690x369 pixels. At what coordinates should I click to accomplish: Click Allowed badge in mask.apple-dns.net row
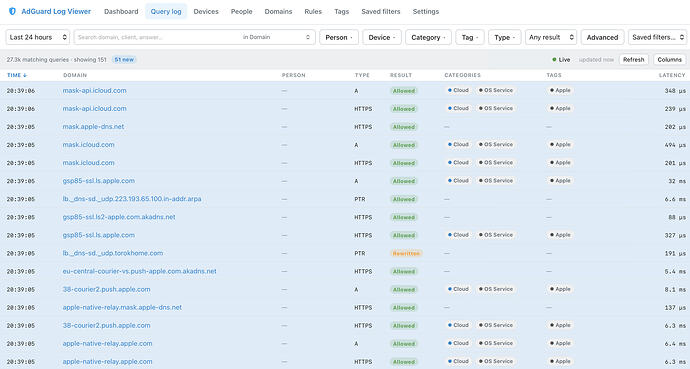point(404,127)
